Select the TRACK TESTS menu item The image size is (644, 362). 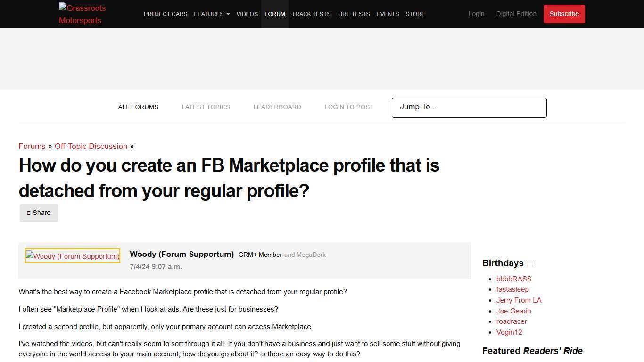click(311, 14)
